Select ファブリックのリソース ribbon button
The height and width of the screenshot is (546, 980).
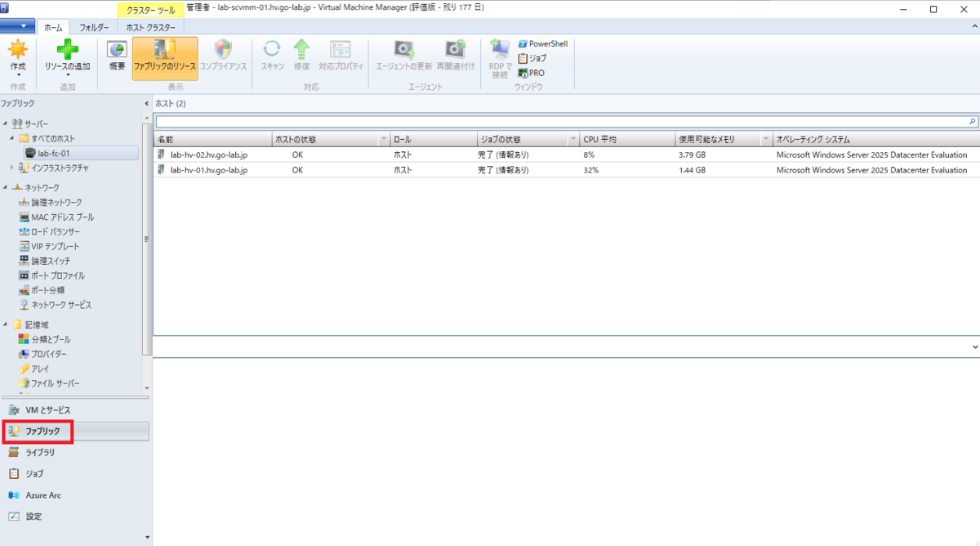pyautogui.click(x=165, y=57)
